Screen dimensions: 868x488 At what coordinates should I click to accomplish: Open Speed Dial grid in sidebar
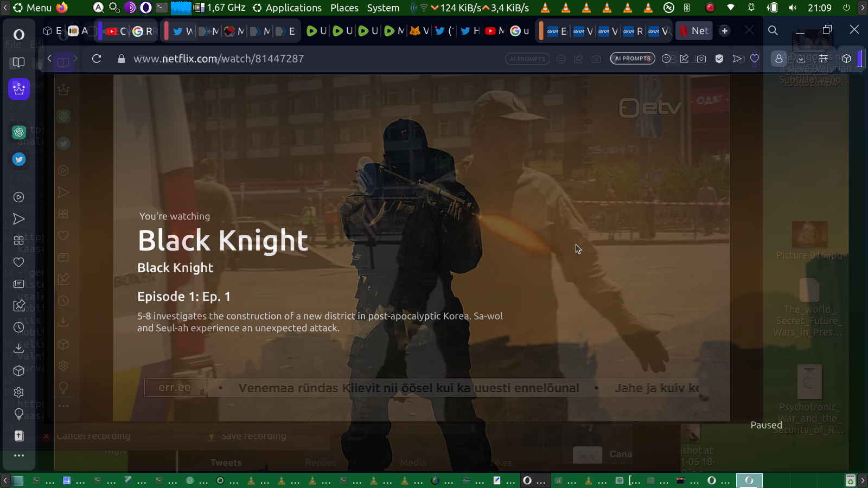coord(19,240)
